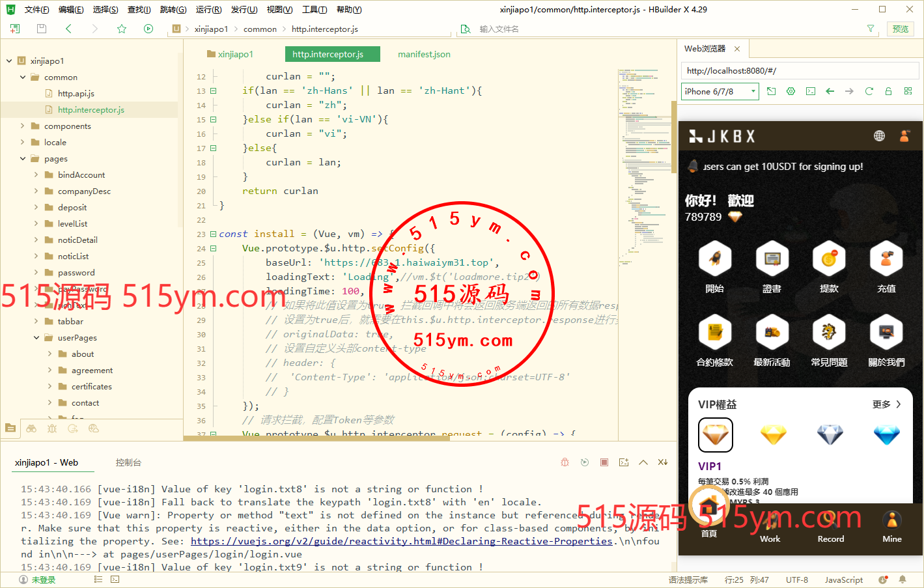The image size is (924, 588).
Task: Expand the components folder
Action: click(x=23, y=126)
